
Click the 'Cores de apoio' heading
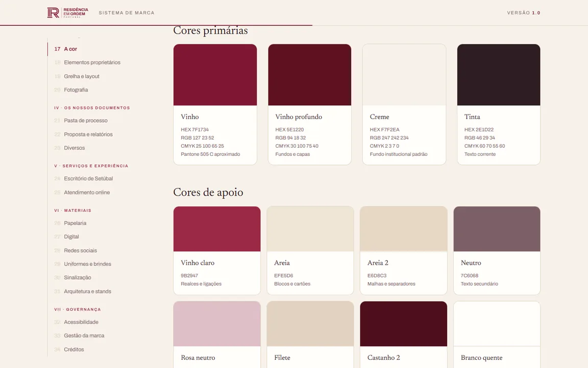208,192
